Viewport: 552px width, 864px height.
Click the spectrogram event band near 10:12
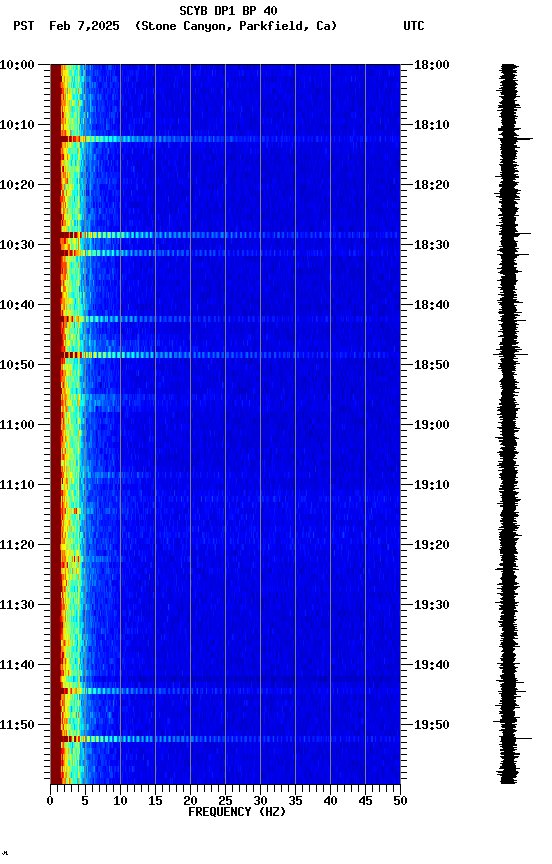point(225,139)
